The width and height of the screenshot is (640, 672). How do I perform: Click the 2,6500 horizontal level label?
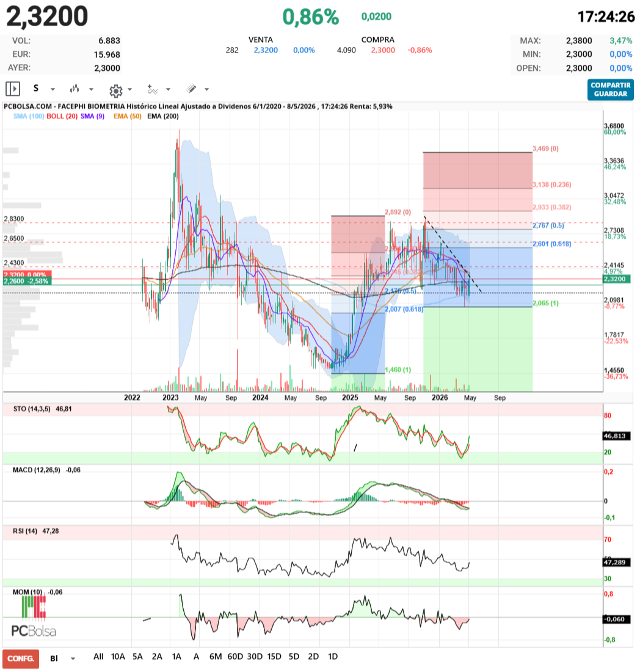click(x=13, y=239)
